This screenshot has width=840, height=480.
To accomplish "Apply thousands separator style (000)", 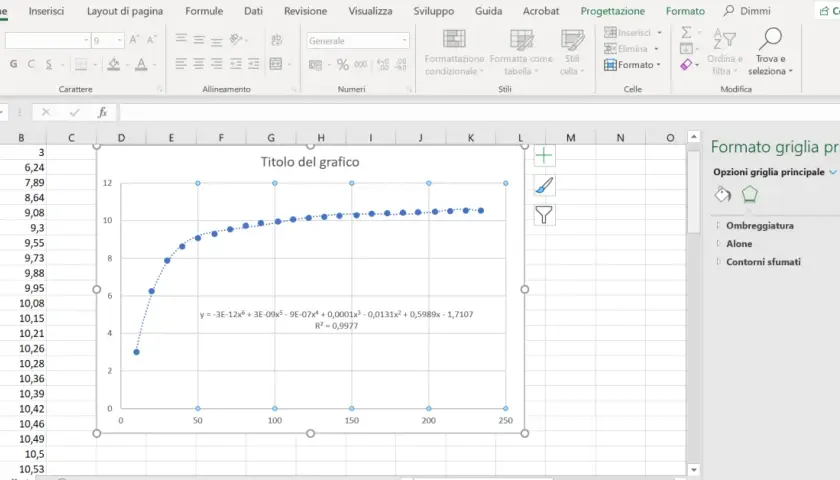I will pos(361,65).
